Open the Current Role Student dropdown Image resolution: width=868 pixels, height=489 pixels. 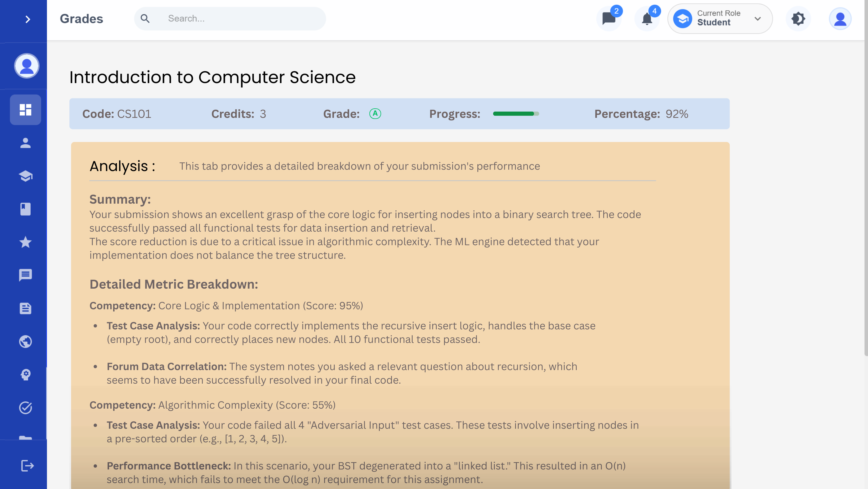719,19
